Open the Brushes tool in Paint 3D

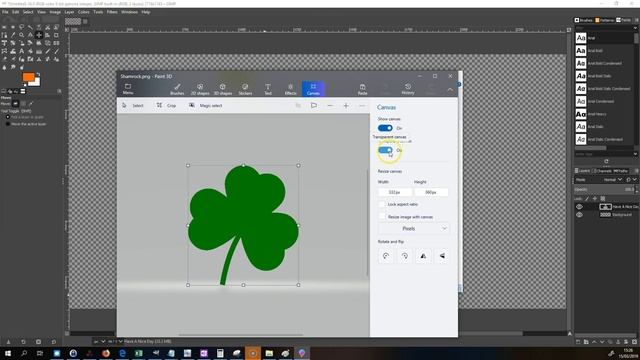pos(177,89)
